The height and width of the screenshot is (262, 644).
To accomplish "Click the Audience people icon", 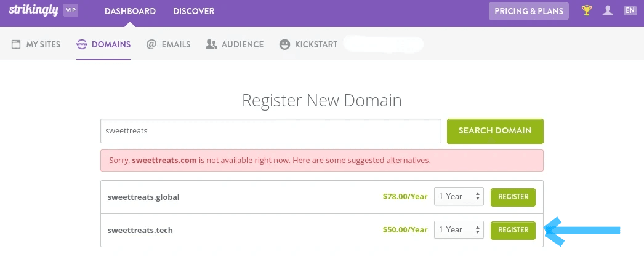I will point(212,44).
